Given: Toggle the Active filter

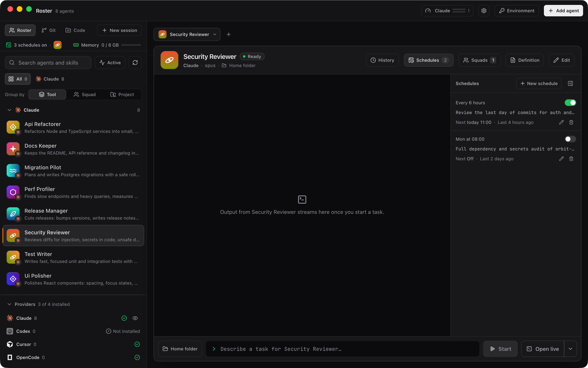Looking at the screenshot, I should tap(110, 63).
